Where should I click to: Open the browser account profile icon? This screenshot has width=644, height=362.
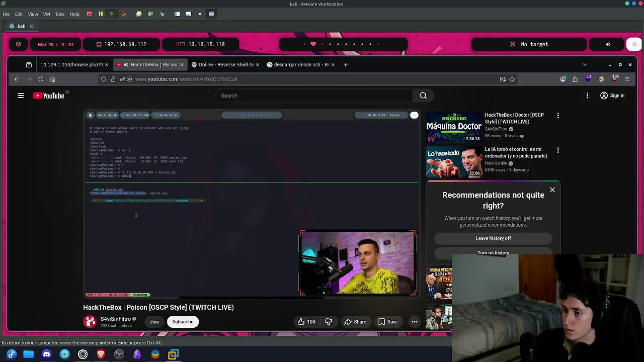[x=563, y=79]
